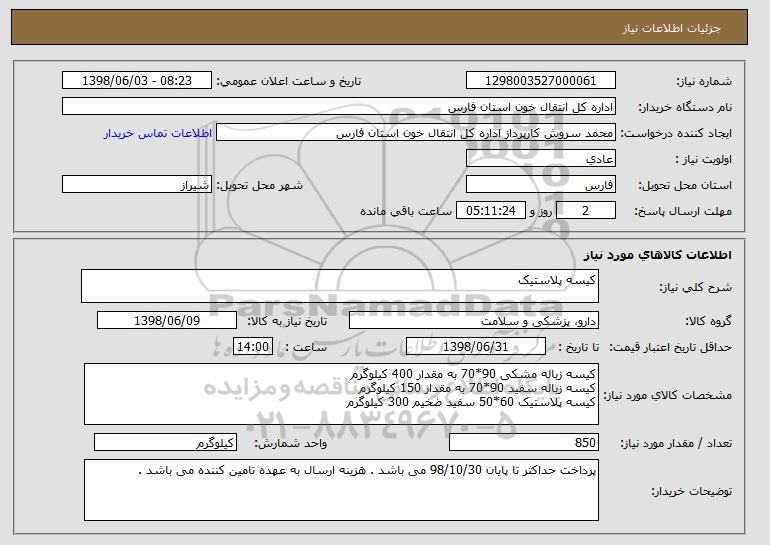
Task: Click the label مهلت ارسال پاسخ
Action: click(x=683, y=211)
